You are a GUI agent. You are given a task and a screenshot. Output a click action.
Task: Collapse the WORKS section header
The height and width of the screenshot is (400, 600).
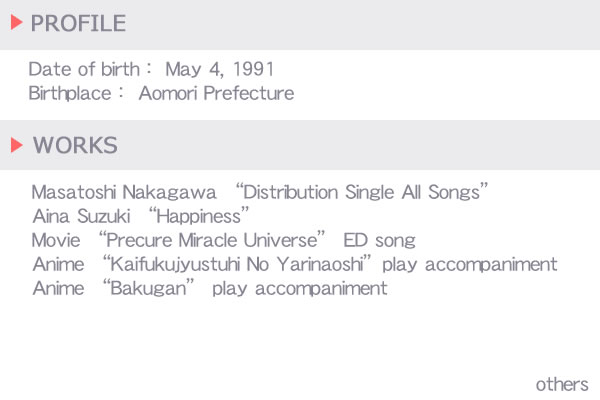click(x=300, y=145)
